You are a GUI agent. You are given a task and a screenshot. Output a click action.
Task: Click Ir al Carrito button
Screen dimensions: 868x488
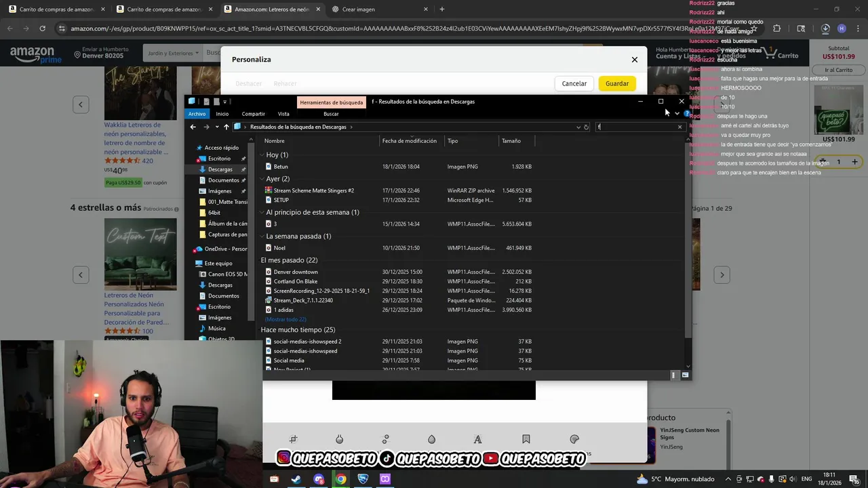click(839, 70)
